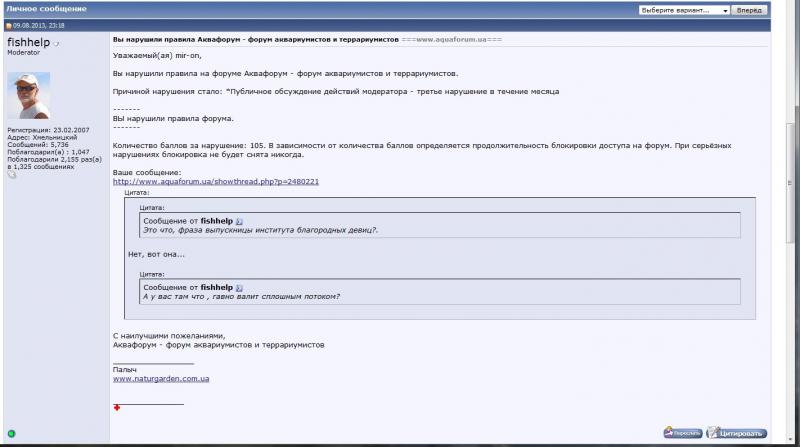Click the small icon under fishhelp's user stats
Viewport: 800px width, 447px height.
pyautogui.click(x=12, y=174)
